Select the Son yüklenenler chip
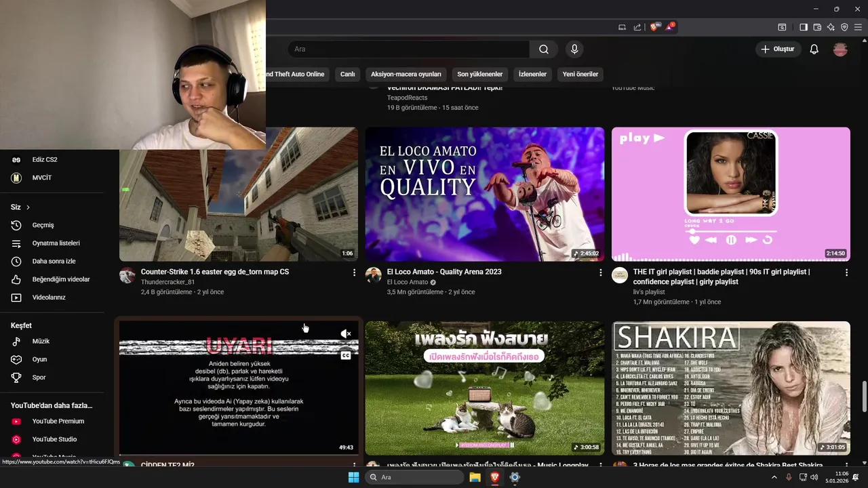This screenshot has width=868, height=488. pyautogui.click(x=479, y=75)
